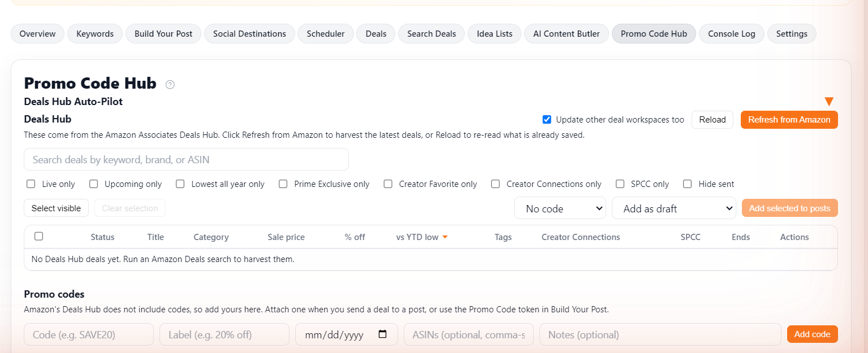Click the Category column header
The width and height of the screenshot is (868, 353).
pyautogui.click(x=211, y=237)
